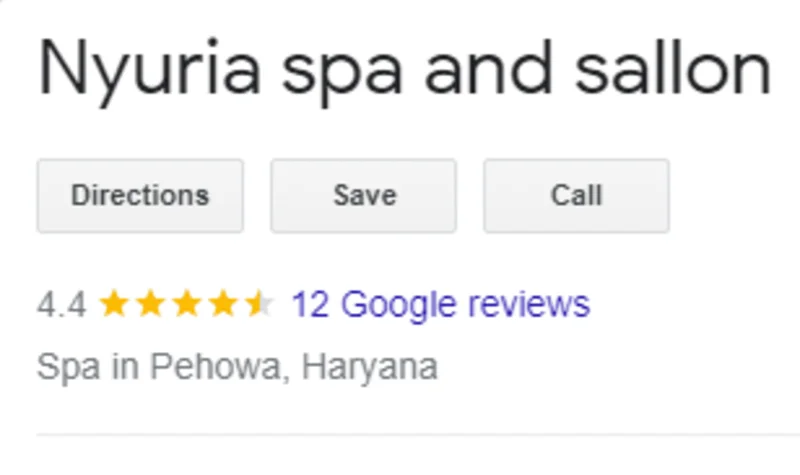The height and width of the screenshot is (475, 800).
Task: Click the half-filled fifth rating star
Action: pos(260,303)
